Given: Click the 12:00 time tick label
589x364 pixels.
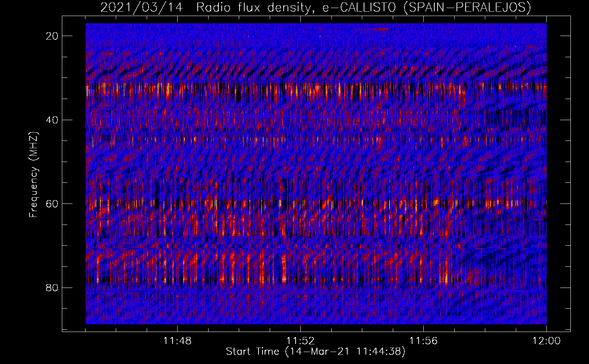Looking at the screenshot, I should [546, 341].
